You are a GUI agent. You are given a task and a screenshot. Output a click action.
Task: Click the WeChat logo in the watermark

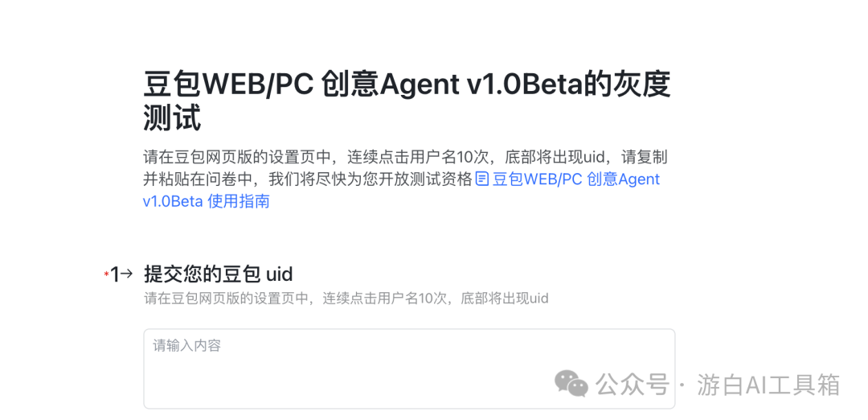tap(571, 384)
